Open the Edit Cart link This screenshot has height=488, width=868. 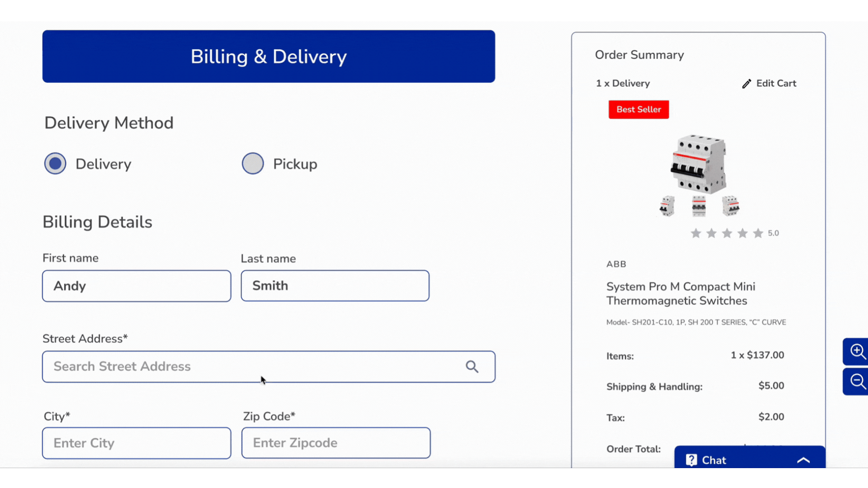(x=776, y=84)
